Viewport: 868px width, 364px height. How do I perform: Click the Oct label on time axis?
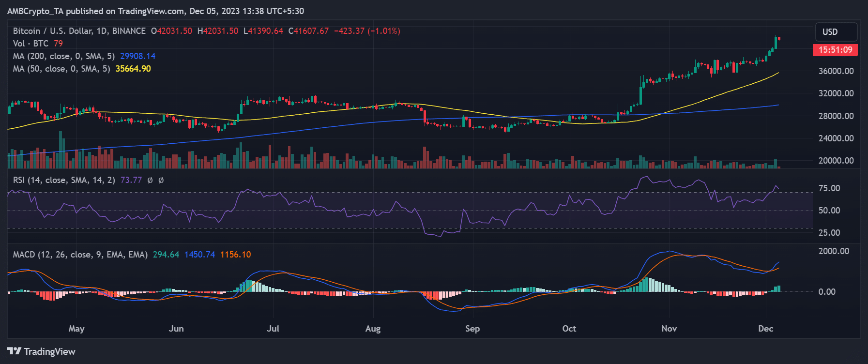coord(569,329)
